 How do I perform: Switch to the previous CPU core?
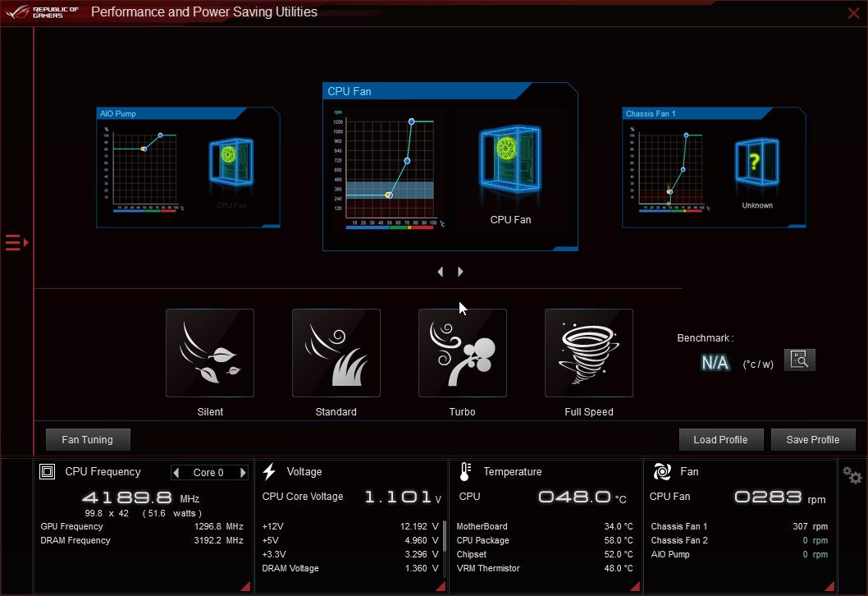tap(176, 473)
